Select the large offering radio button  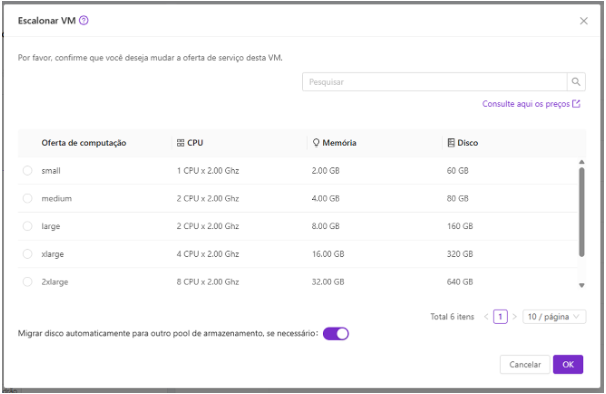click(27, 226)
